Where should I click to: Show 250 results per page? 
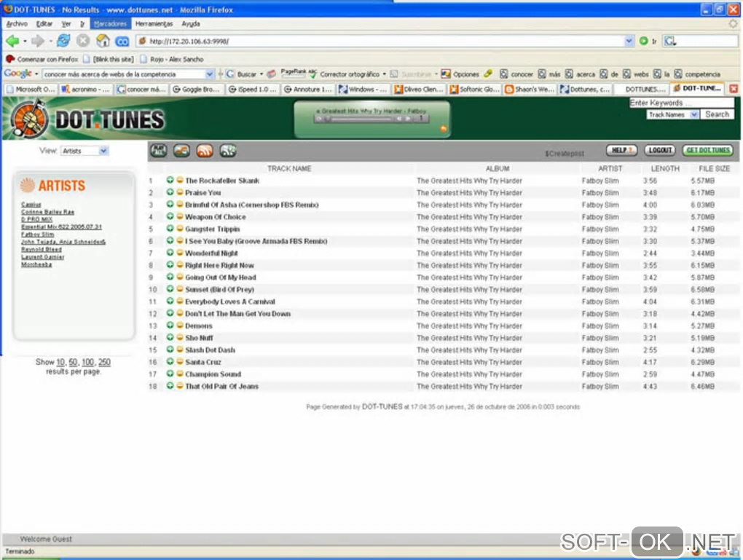(104, 362)
